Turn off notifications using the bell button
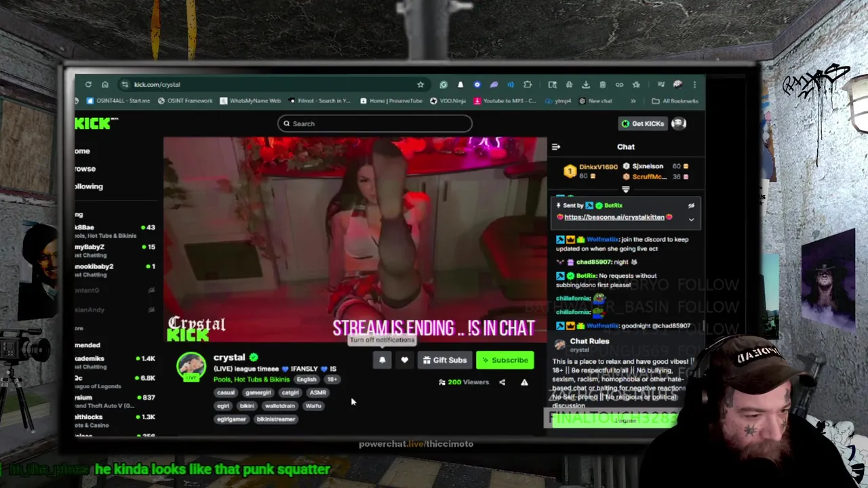Image resolution: width=868 pixels, height=488 pixels. [x=382, y=361]
